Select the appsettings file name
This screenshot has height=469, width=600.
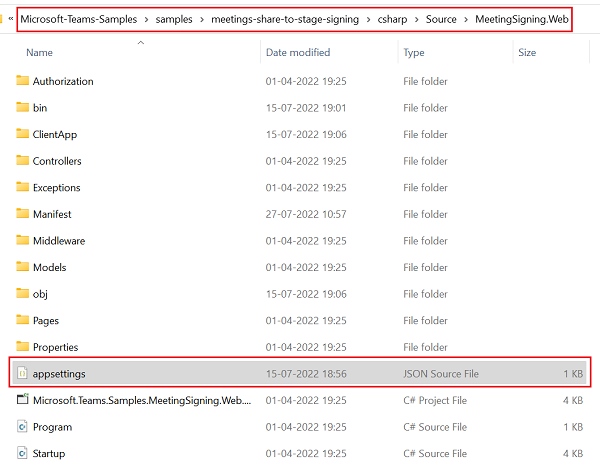click(59, 373)
